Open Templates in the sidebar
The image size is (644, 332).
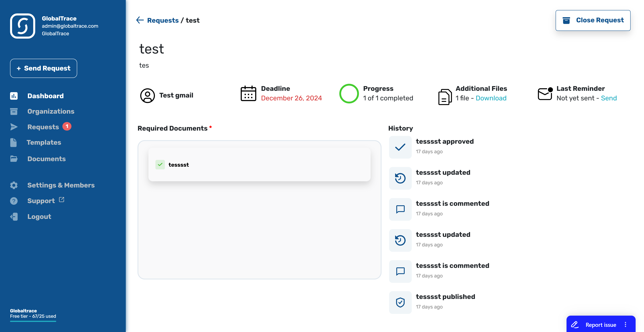coord(44,142)
